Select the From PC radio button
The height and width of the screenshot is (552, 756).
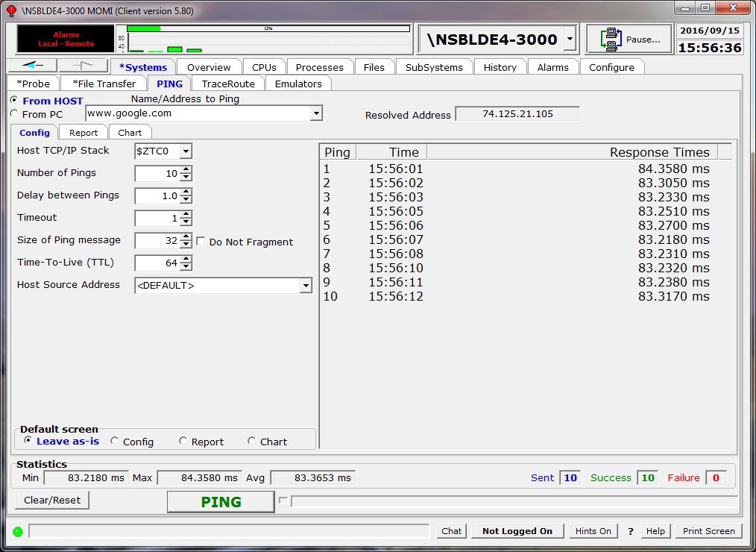point(13,114)
